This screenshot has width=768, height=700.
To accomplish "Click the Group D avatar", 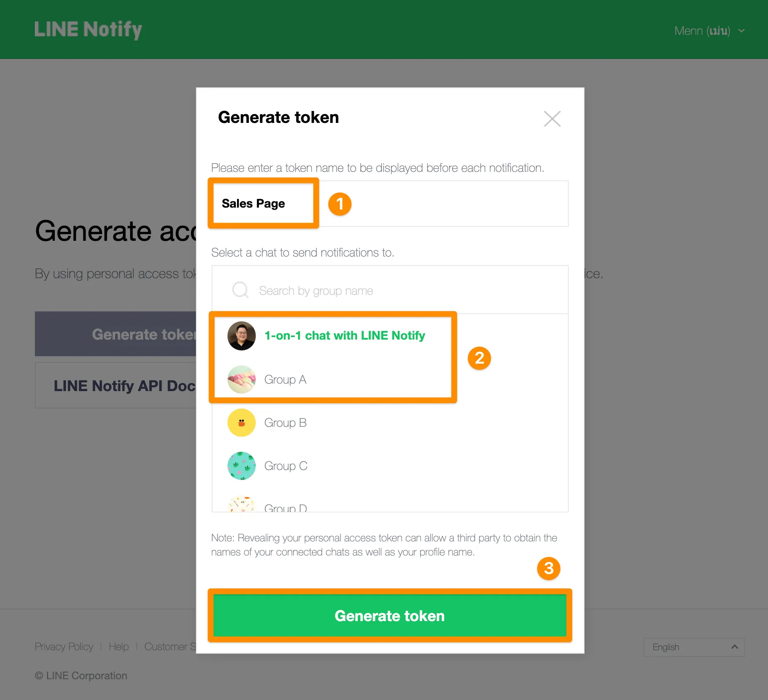I will tap(241, 504).
